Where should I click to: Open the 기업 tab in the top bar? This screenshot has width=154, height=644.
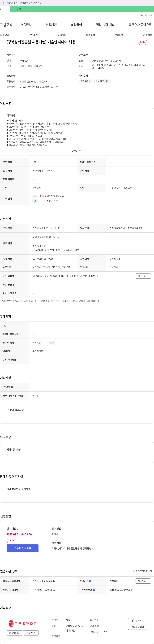[x=19, y=9]
